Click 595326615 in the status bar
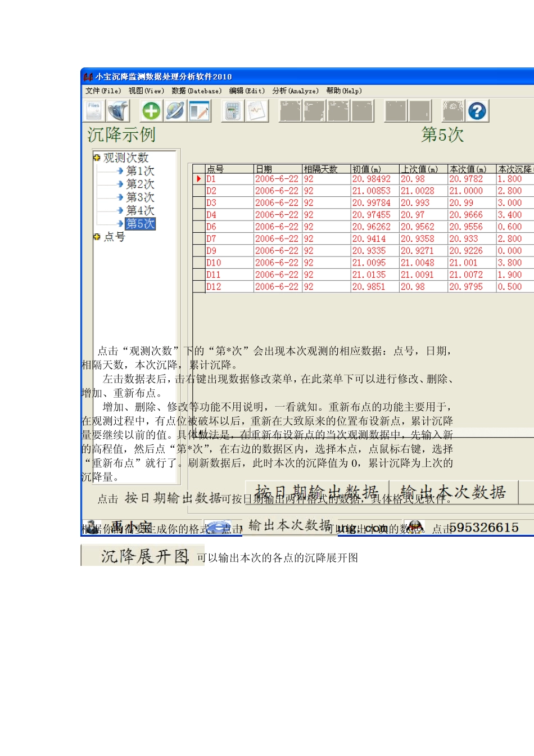This screenshot has width=534, height=756. point(483,527)
